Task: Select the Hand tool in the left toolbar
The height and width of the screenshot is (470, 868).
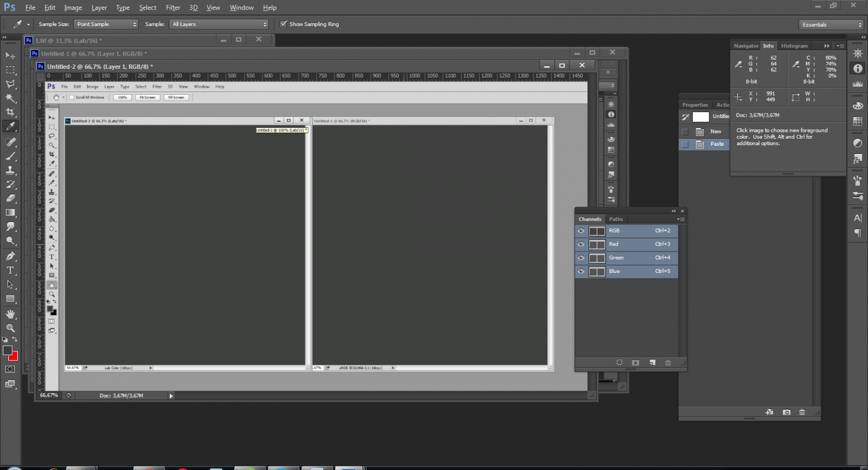Action: click(10, 314)
